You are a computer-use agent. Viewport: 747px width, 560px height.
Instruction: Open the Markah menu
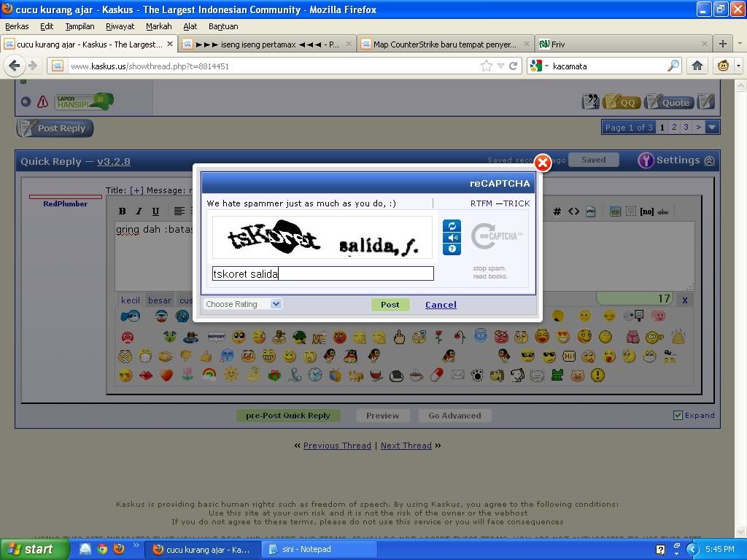pyautogui.click(x=158, y=26)
